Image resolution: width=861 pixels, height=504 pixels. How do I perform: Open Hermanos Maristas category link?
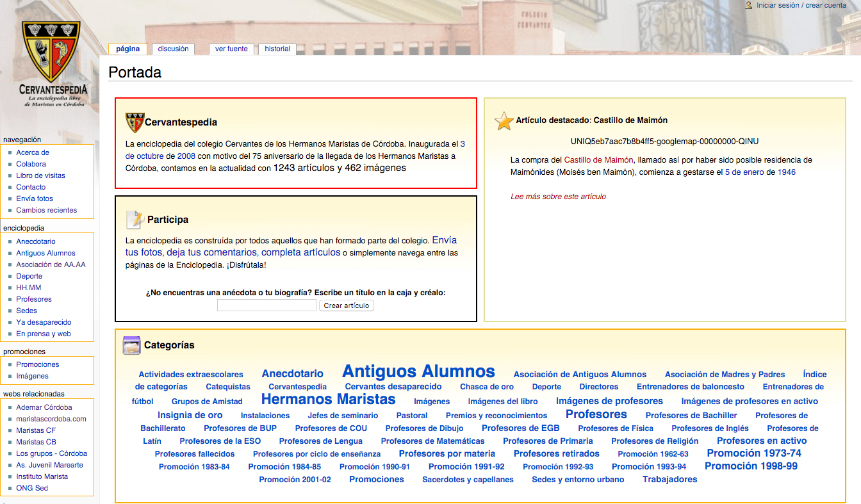[329, 400]
